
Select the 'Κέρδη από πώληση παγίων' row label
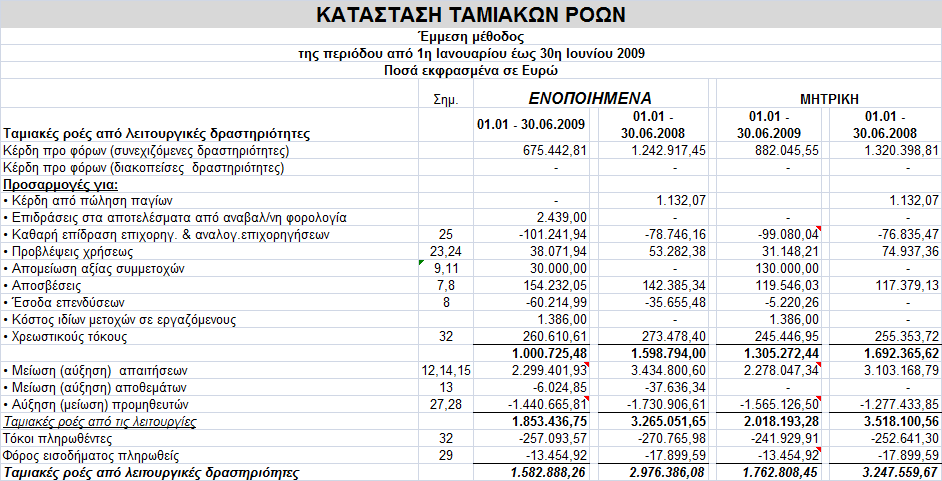click(88, 201)
